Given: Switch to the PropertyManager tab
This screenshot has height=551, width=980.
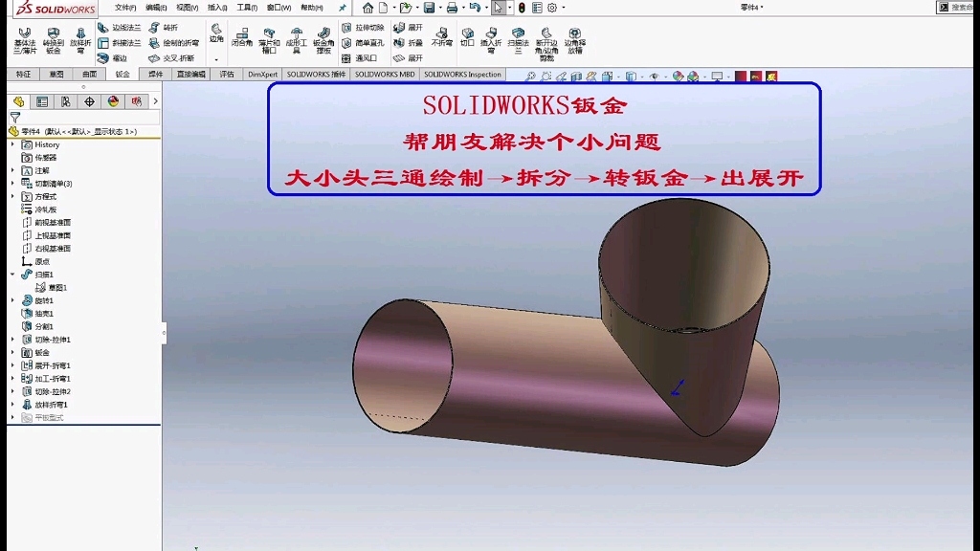Looking at the screenshot, I should (42, 101).
